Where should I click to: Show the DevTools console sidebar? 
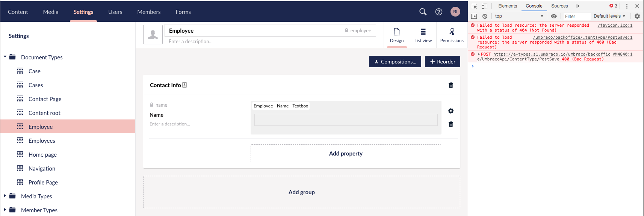point(474,16)
